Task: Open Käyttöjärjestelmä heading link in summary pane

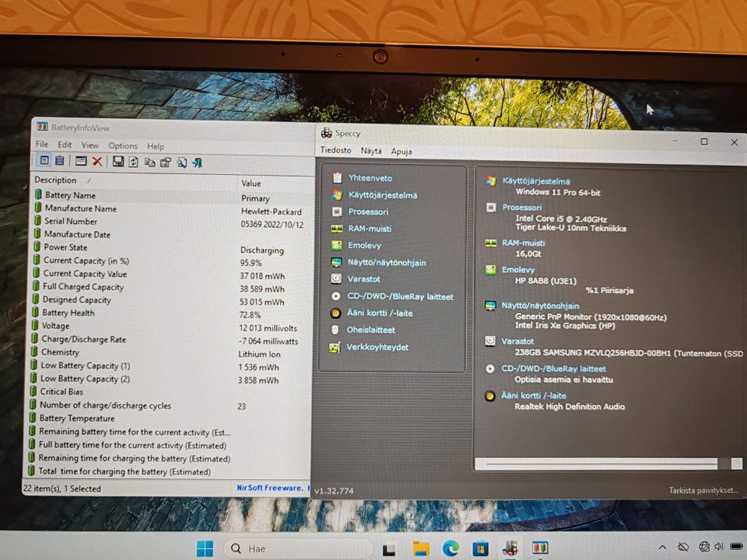Action: [x=536, y=181]
